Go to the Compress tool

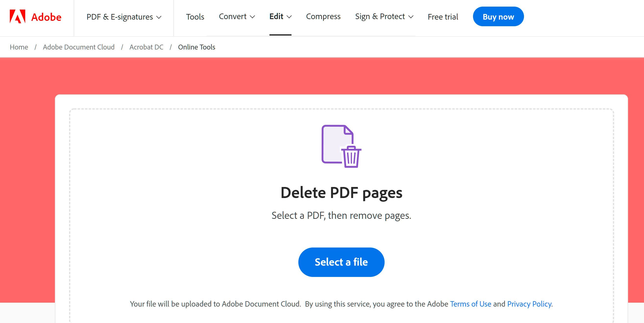click(x=323, y=16)
